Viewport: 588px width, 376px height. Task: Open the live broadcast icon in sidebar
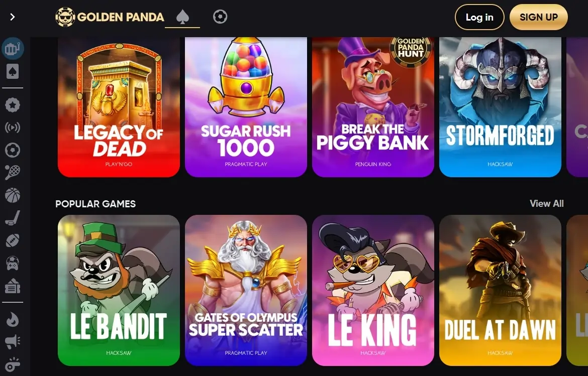pyautogui.click(x=13, y=128)
